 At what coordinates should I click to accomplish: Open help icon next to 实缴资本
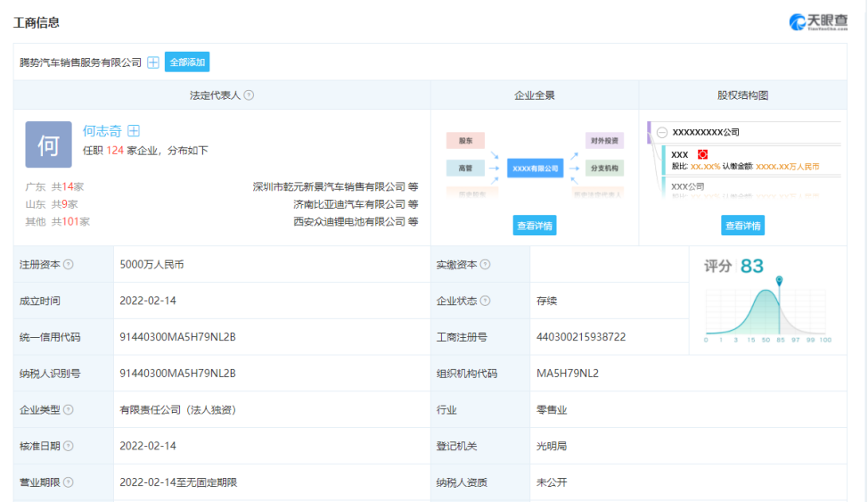pos(485,265)
